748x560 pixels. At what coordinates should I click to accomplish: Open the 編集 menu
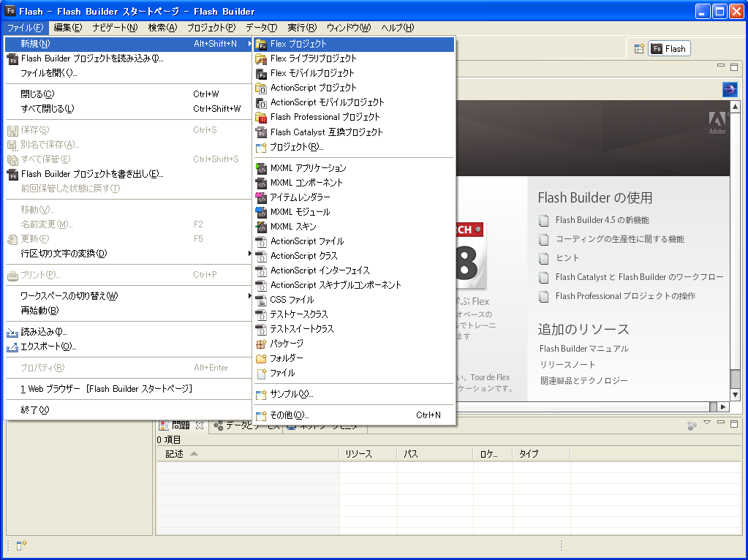point(68,28)
